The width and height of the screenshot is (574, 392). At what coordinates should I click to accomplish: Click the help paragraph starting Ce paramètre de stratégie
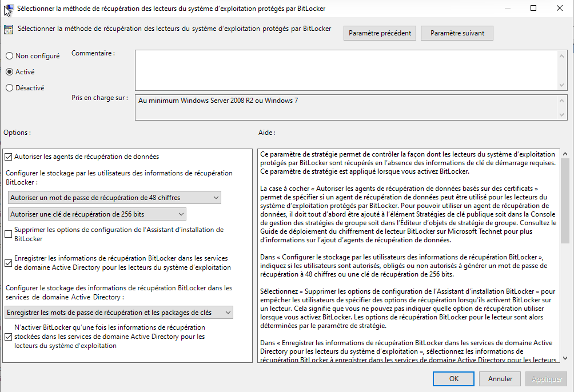[x=408, y=163]
